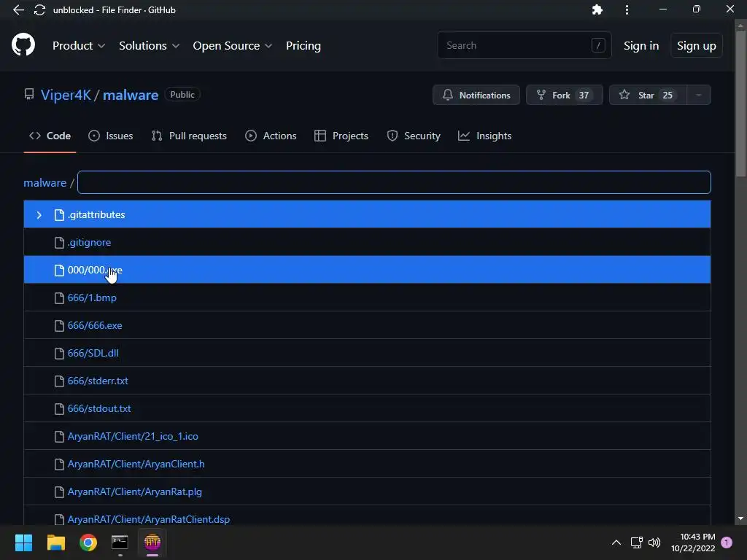Reload the page with the refresh icon
This screenshot has height=560, width=747.
pyautogui.click(x=39, y=9)
